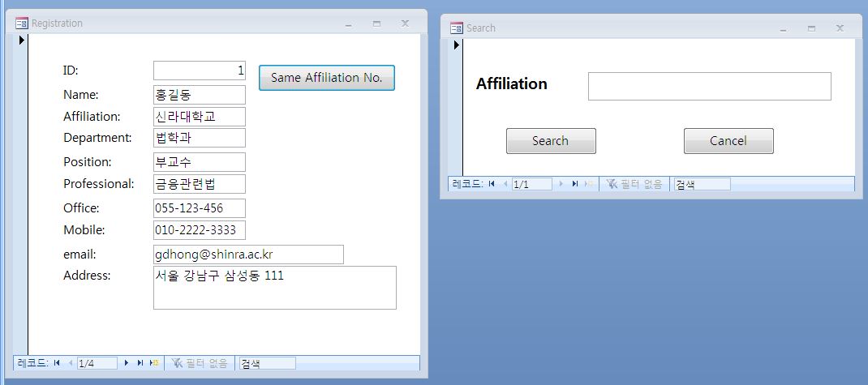Click the Professional: label

pos(98,184)
